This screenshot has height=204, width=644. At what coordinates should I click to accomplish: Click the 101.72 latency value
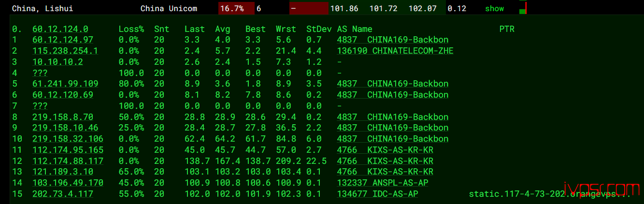click(383, 9)
